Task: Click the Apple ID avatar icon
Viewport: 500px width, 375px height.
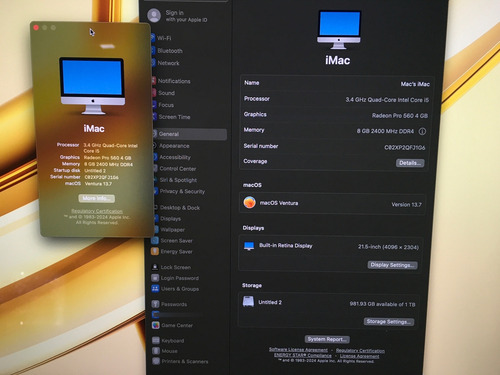Action: coord(154,16)
